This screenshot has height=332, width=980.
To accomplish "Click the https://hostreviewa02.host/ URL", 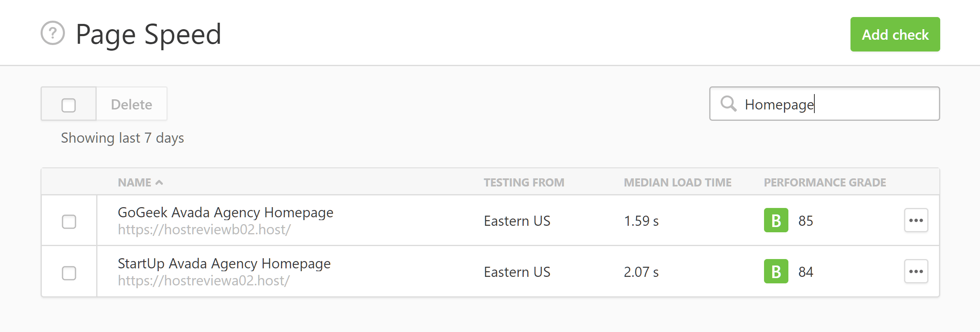I will pyautogui.click(x=204, y=281).
